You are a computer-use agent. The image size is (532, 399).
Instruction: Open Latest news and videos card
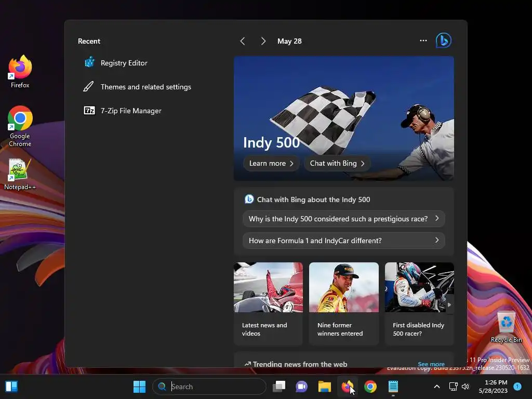pyautogui.click(x=268, y=303)
